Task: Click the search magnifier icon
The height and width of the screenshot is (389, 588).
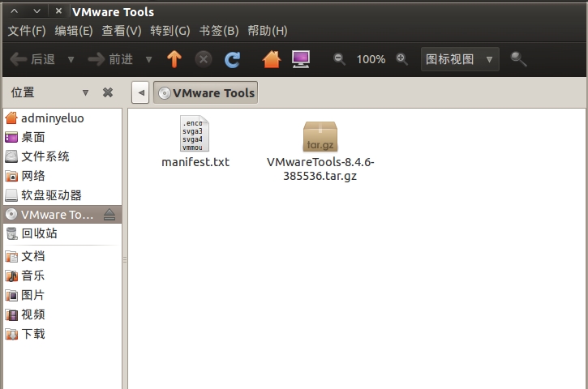Action: (518, 59)
